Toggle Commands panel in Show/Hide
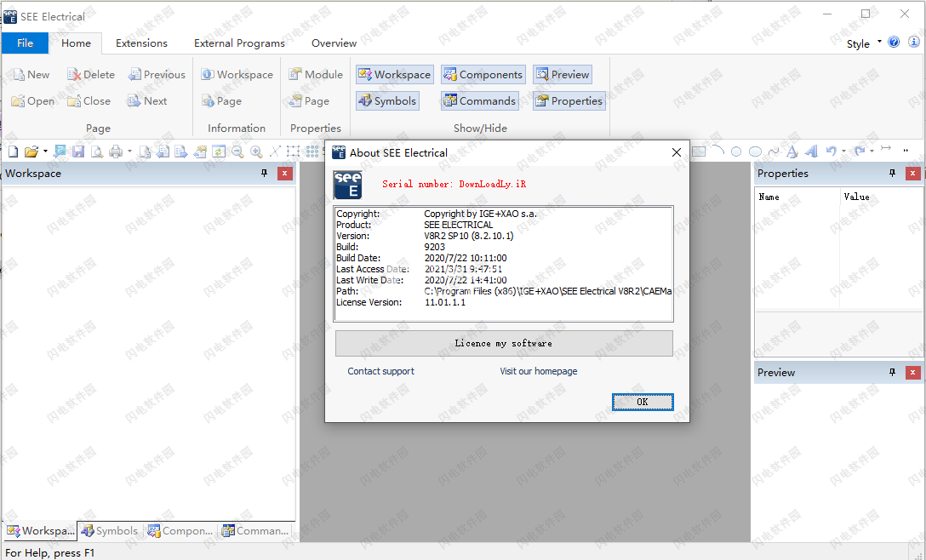926x560 pixels. [479, 101]
